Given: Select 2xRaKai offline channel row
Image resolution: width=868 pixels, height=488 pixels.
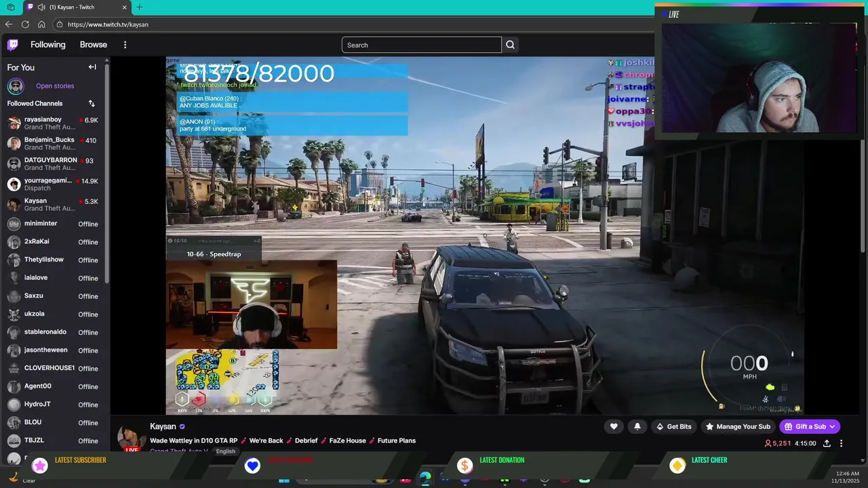Looking at the screenshot, I should click(x=54, y=242).
